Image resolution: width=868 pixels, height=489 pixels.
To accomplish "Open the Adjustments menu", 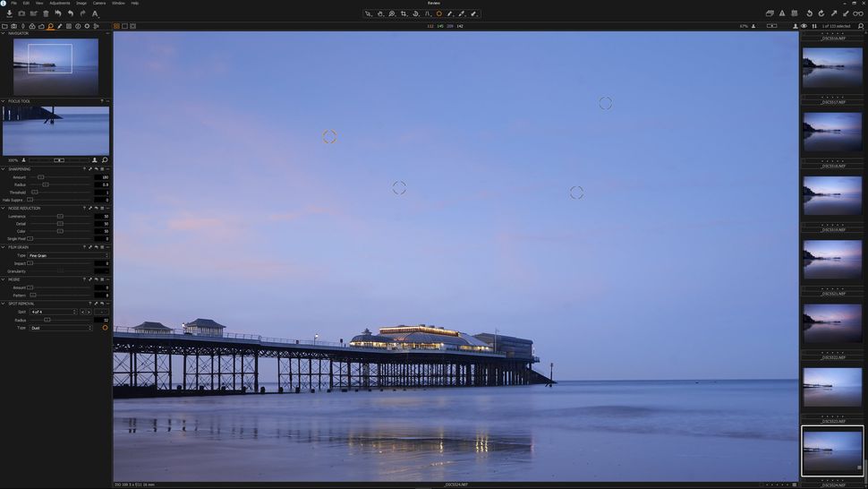I will pyautogui.click(x=60, y=4).
